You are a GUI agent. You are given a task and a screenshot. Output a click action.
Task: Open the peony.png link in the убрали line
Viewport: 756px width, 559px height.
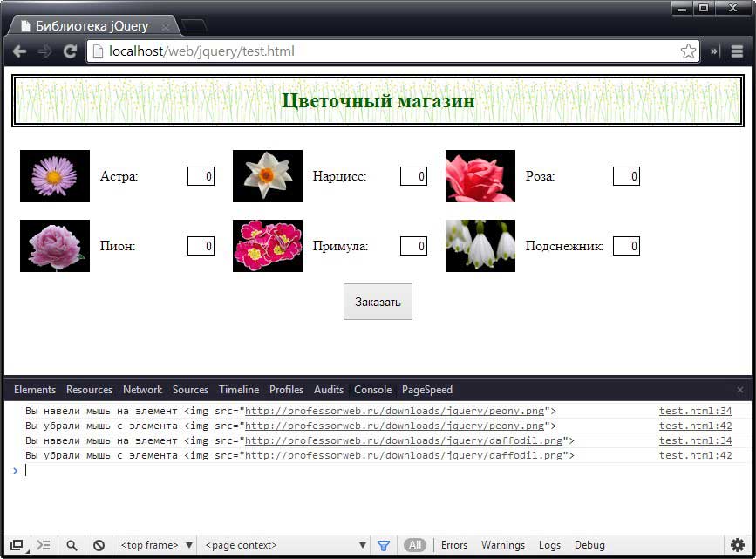pos(394,426)
